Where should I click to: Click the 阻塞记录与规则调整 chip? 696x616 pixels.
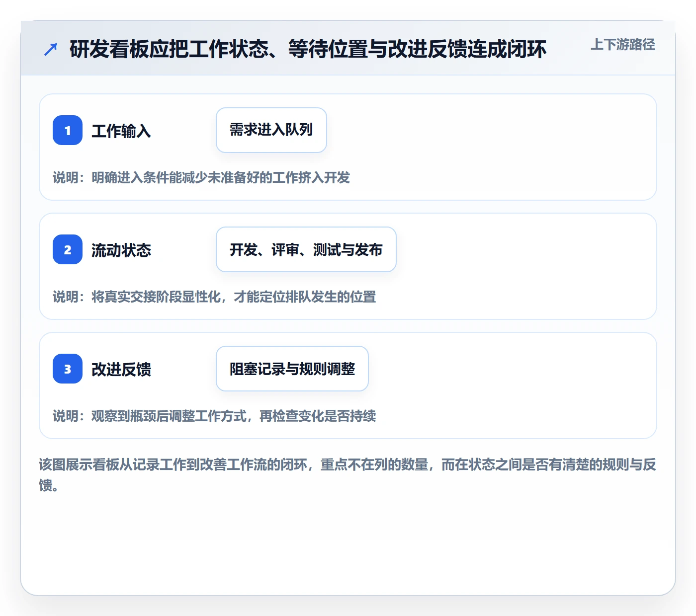click(x=292, y=369)
